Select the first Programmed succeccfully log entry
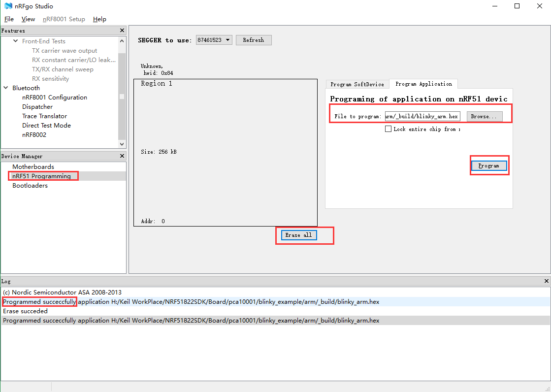 (x=276, y=302)
